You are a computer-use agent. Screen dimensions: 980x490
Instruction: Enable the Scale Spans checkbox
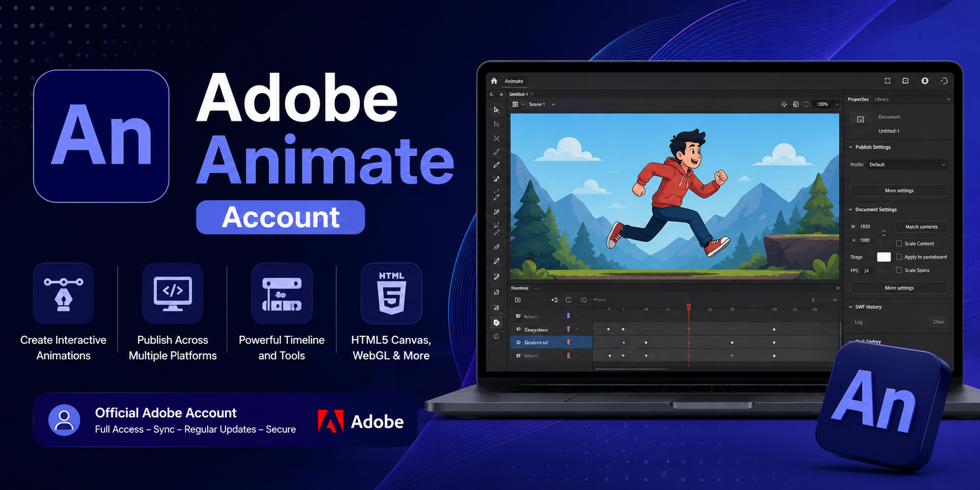899,270
